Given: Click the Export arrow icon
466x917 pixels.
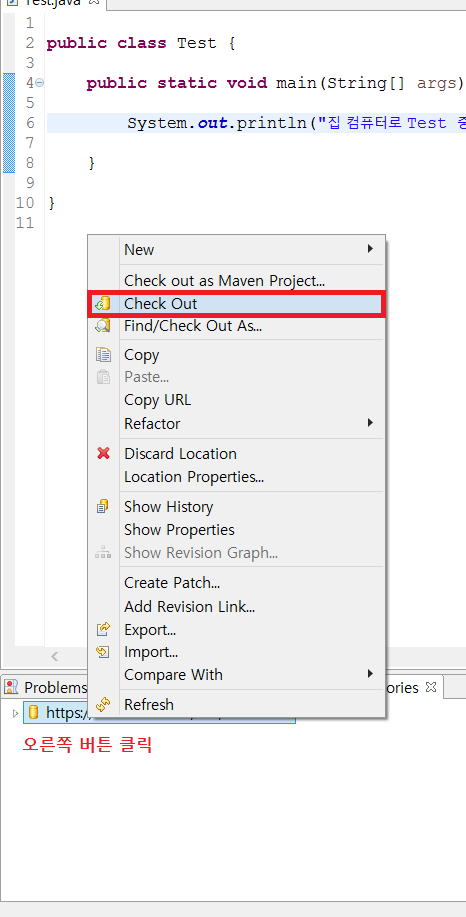Looking at the screenshot, I should [103, 629].
